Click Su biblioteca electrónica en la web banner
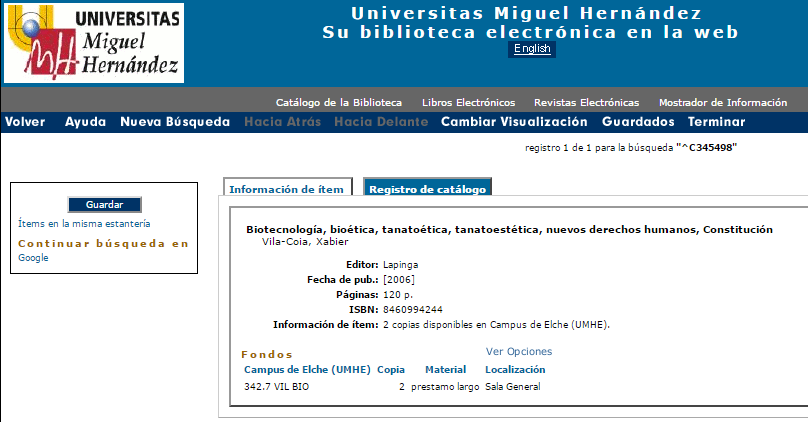This screenshot has width=808, height=422. click(x=530, y=32)
